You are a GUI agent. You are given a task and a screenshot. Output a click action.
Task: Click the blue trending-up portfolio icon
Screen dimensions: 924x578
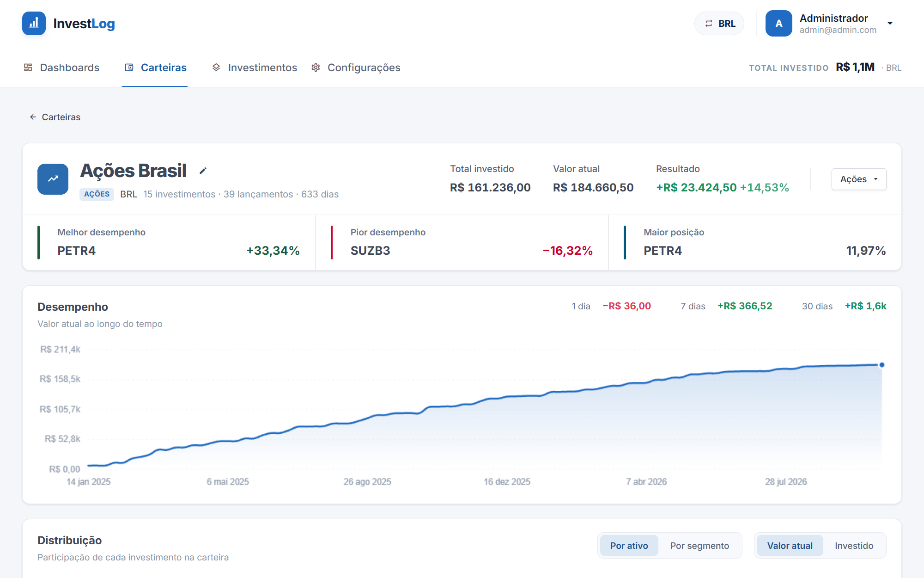(53, 179)
